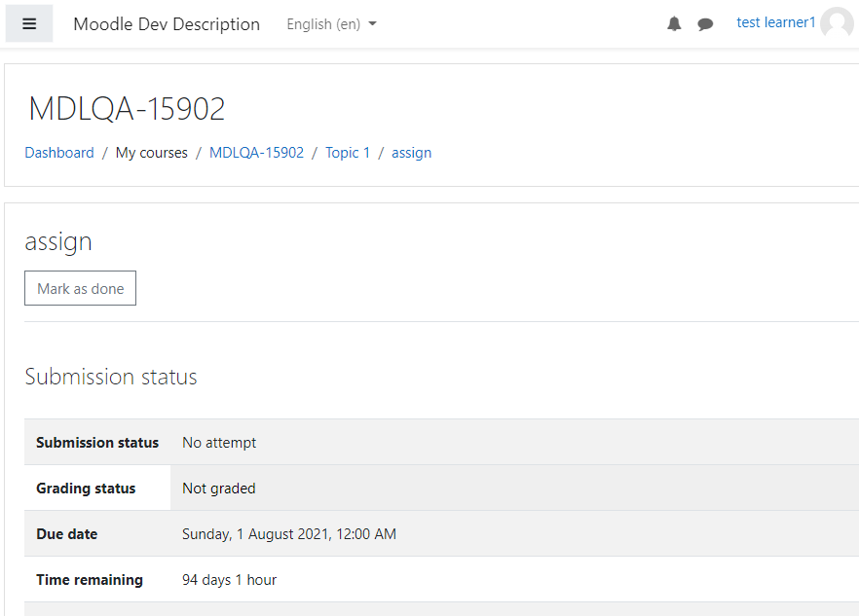The width and height of the screenshot is (859, 616).
Task: Select the No attempt submission status cell
Action: (x=514, y=443)
